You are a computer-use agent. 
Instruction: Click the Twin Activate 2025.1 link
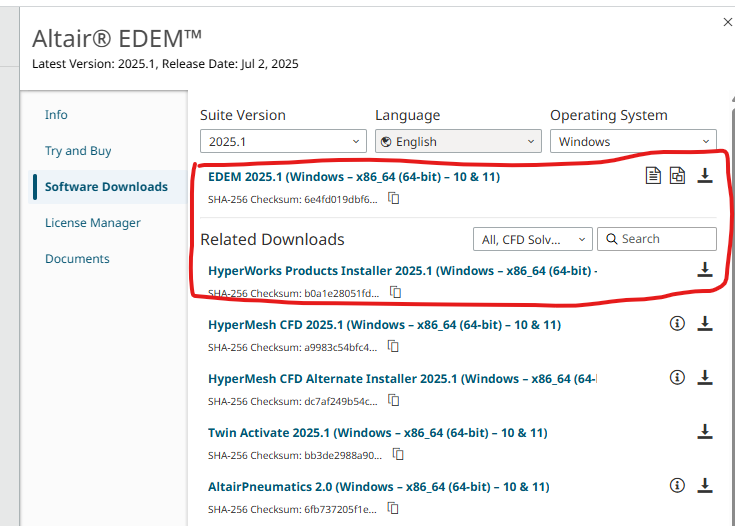click(x=378, y=433)
